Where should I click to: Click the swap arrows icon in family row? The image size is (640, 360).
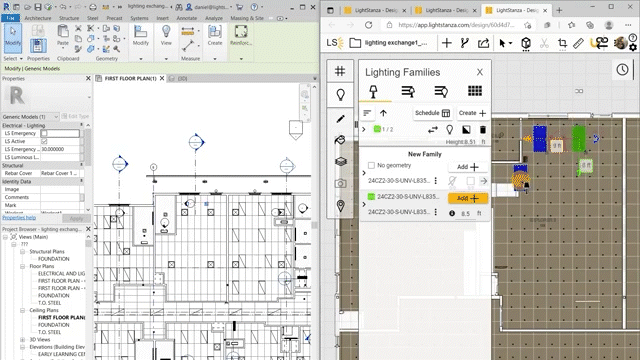pos(433,130)
